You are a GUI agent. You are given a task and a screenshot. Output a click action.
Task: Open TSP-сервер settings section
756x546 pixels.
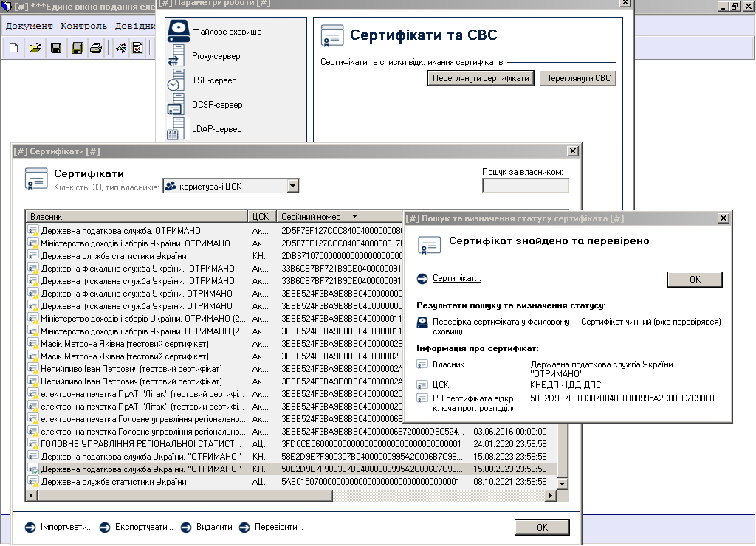pos(214,80)
